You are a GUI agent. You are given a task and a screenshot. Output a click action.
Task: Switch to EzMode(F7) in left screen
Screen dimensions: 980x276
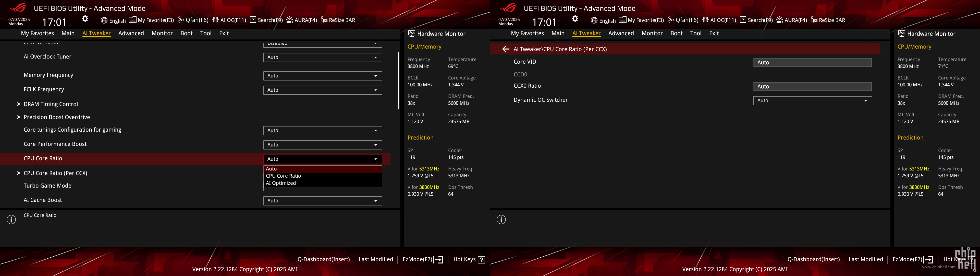click(423, 260)
